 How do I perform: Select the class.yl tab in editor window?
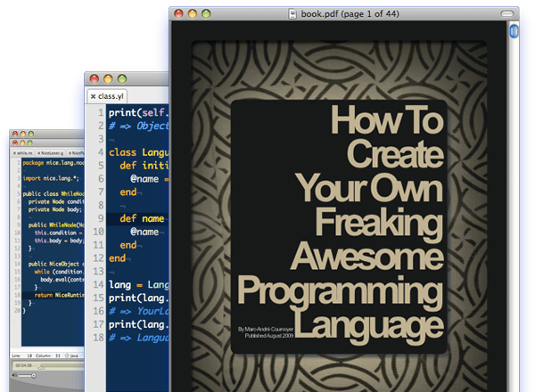(x=107, y=96)
